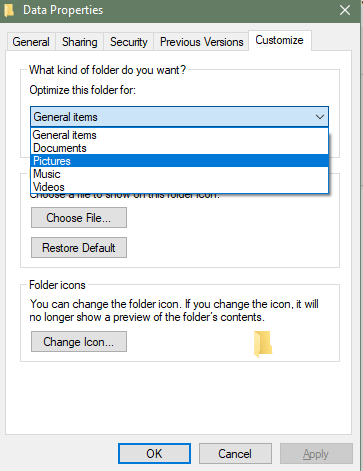Click the folder icon preview image
Viewport: 363px width, 471px height.
point(263,344)
